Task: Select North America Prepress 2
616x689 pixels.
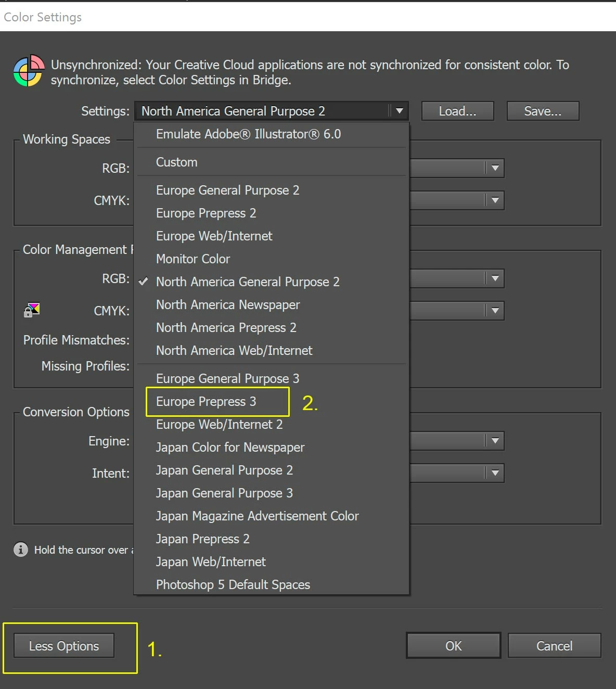Action: tap(271, 328)
